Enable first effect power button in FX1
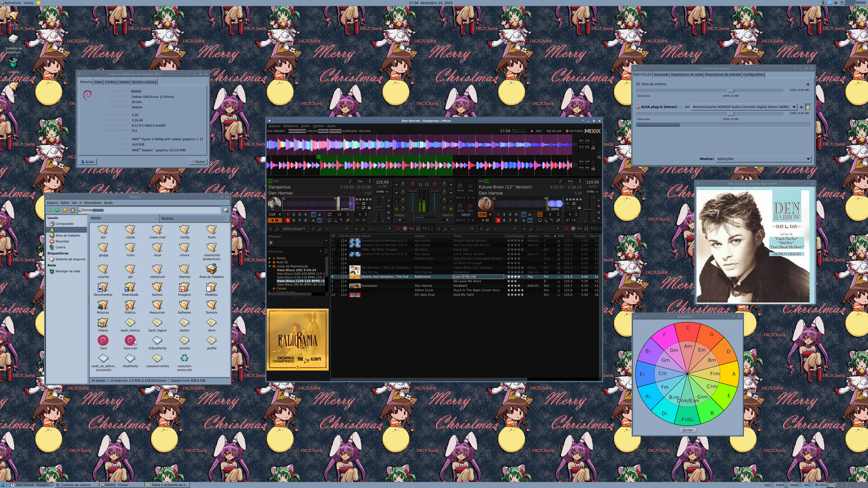Image resolution: width=868 pixels, height=488 pixels. [270, 229]
